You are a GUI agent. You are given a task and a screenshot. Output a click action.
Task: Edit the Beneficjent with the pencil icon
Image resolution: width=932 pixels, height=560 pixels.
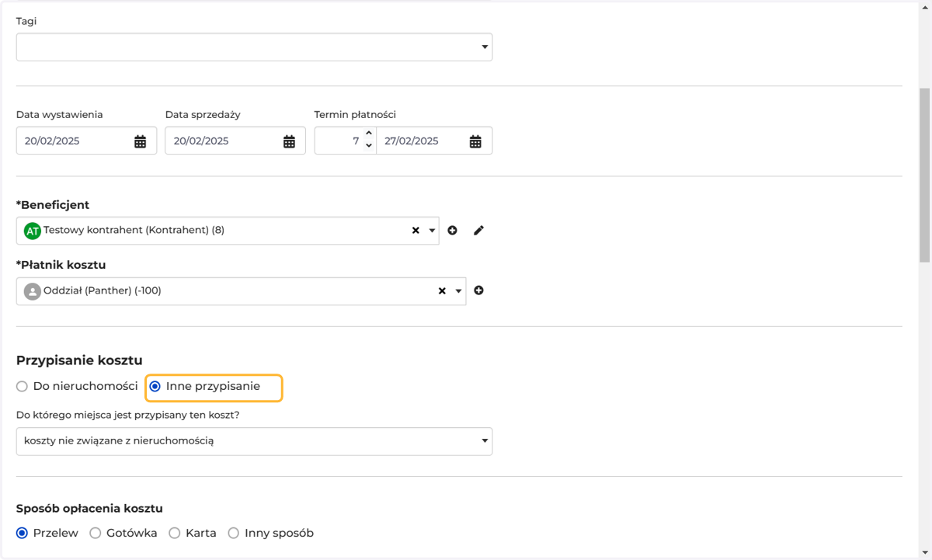coord(478,231)
